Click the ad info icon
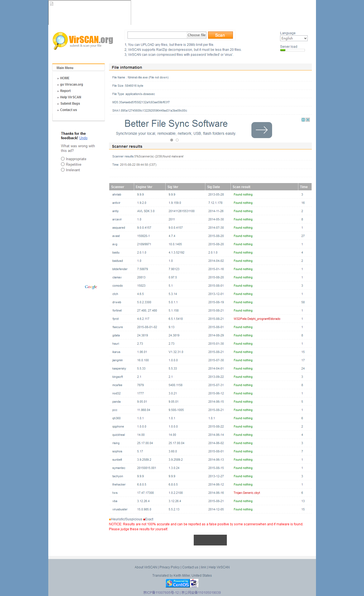 tap(303, 120)
